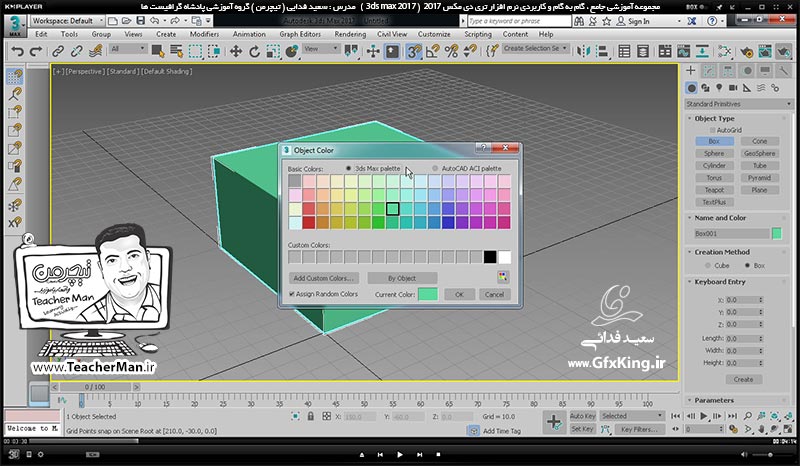Click the Create button under Keyboard Entry

point(743,379)
